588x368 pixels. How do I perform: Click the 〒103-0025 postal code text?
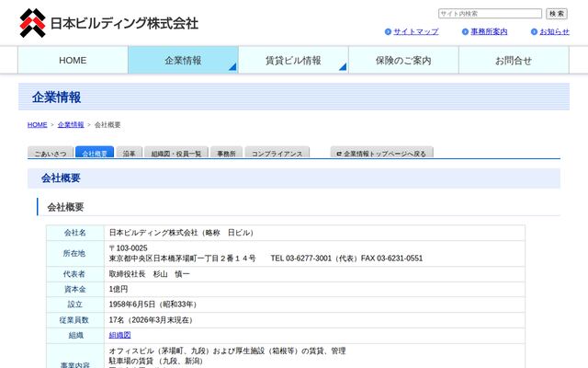click(129, 248)
